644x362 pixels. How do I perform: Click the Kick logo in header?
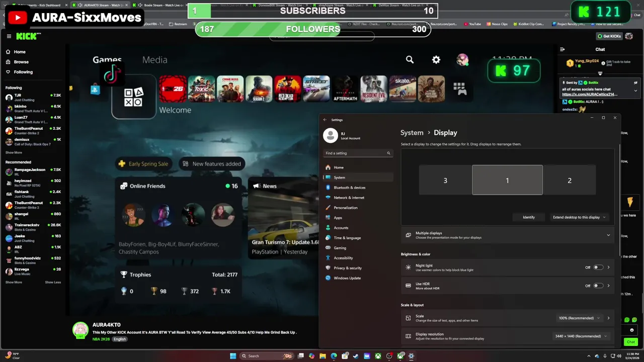[x=27, y=36]
